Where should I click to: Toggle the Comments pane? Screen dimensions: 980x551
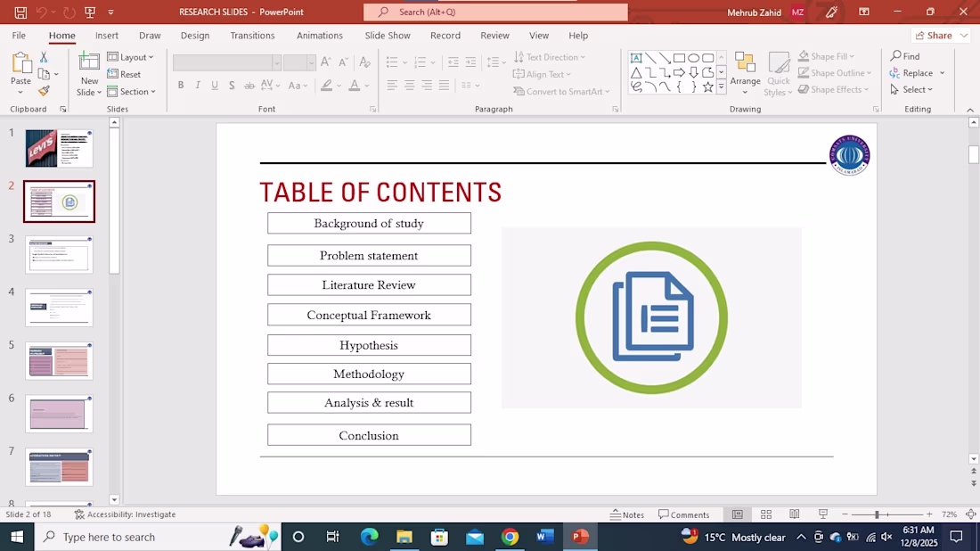click(x=684, y=514)
